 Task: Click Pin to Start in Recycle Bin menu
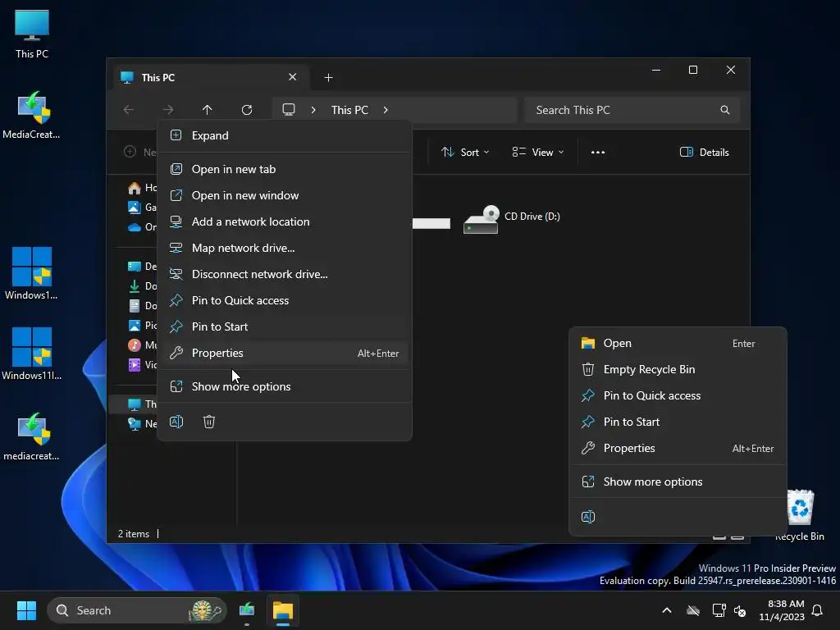pos(678,422)
